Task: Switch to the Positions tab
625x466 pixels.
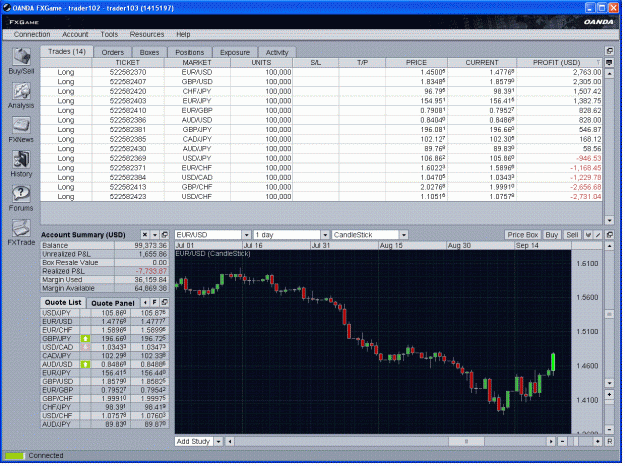Action: coord(190,52)
